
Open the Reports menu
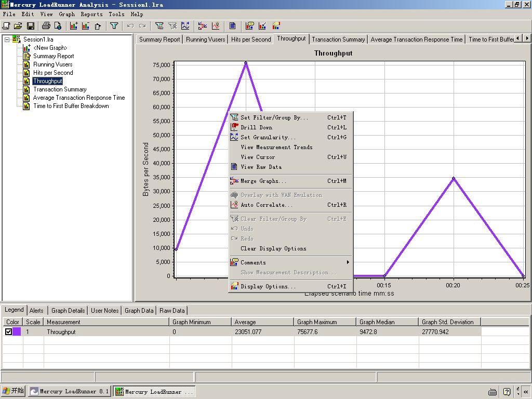(91, 14)
